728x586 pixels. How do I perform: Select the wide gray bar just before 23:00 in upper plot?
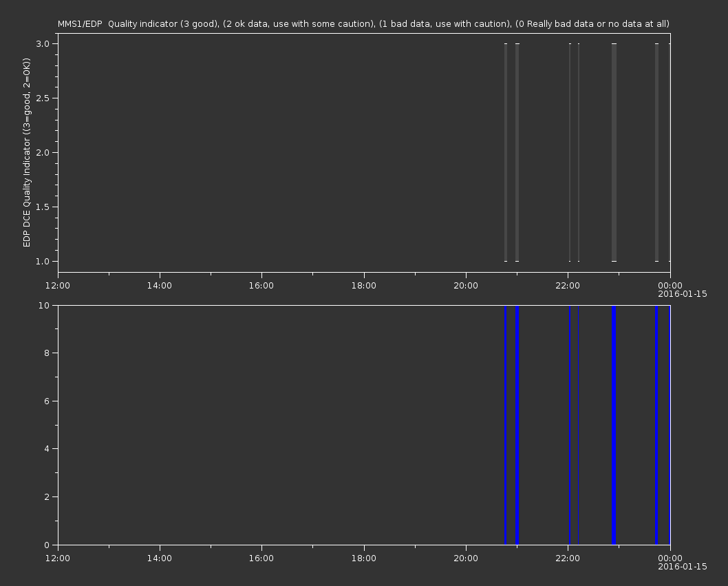[x=614, y=152]
